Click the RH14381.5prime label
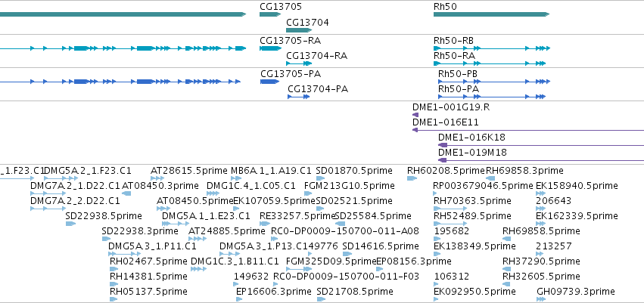The height and width of the screenshot is (303, 644). tap(148, 277)
